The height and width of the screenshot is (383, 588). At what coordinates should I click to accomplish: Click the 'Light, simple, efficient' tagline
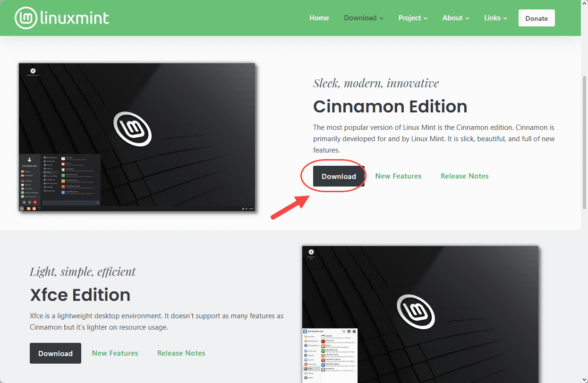83,272
